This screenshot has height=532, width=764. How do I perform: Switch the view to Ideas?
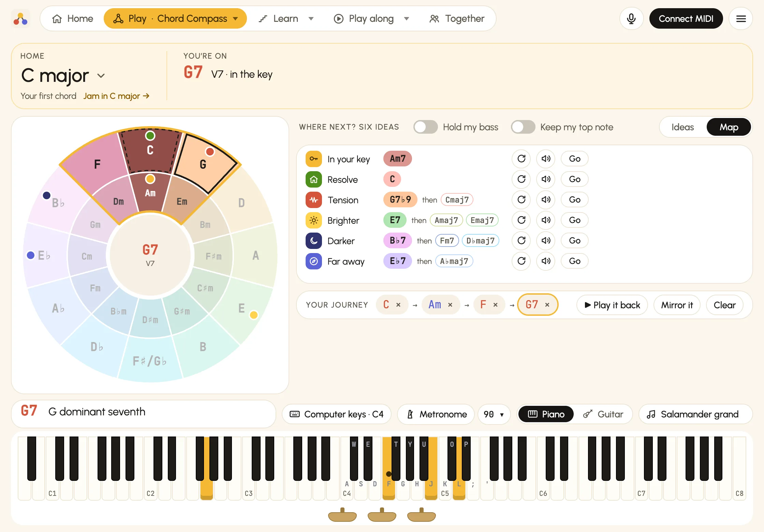point(682,127)
